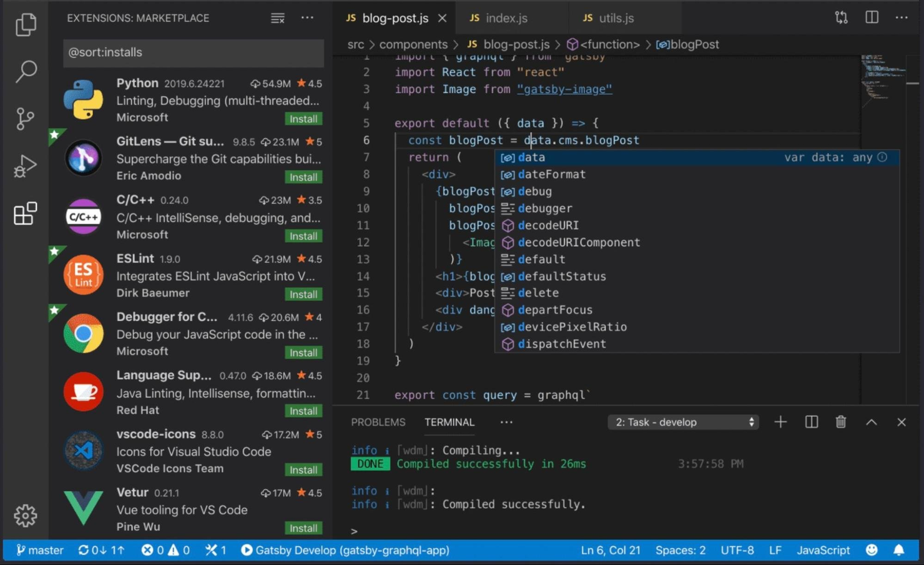Change language mode via 'JavaScript' status item
Screen dimensions: 924x565
point(823,550)
